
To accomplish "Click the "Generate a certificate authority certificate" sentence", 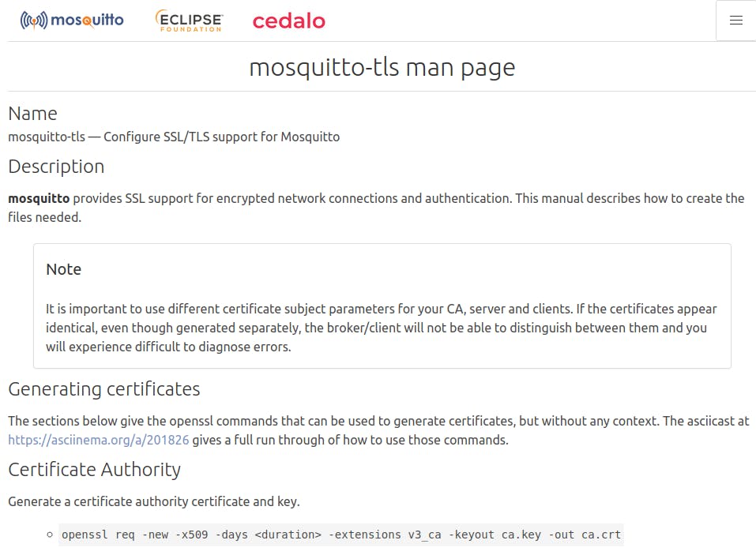I will [x=154, y=501].
